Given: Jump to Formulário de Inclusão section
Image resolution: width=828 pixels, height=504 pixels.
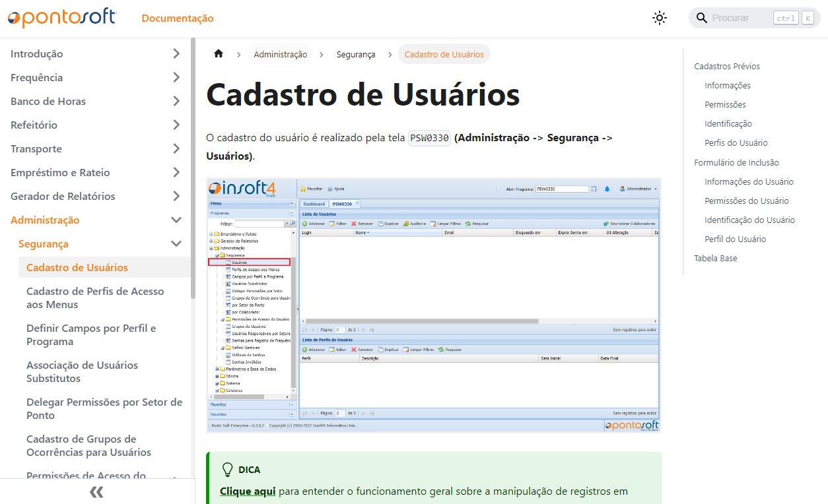Looking at the screenshot, I should 736,163.
